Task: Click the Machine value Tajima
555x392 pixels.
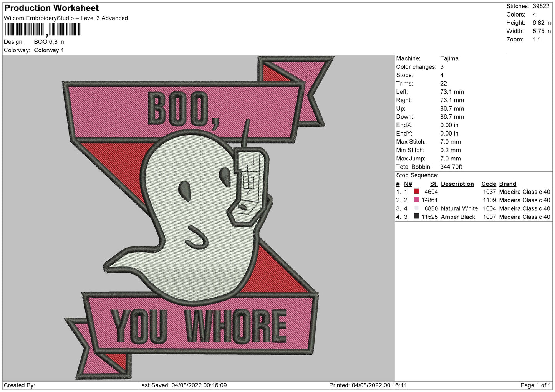Action: click(449, 58)
